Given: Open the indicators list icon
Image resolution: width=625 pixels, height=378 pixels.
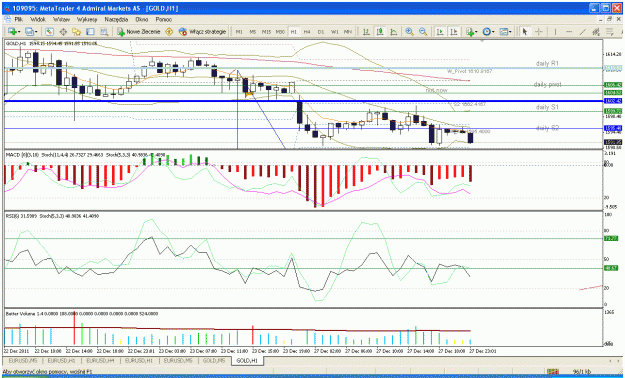Looking at the screenshot, I should click(x=470, y=32).
